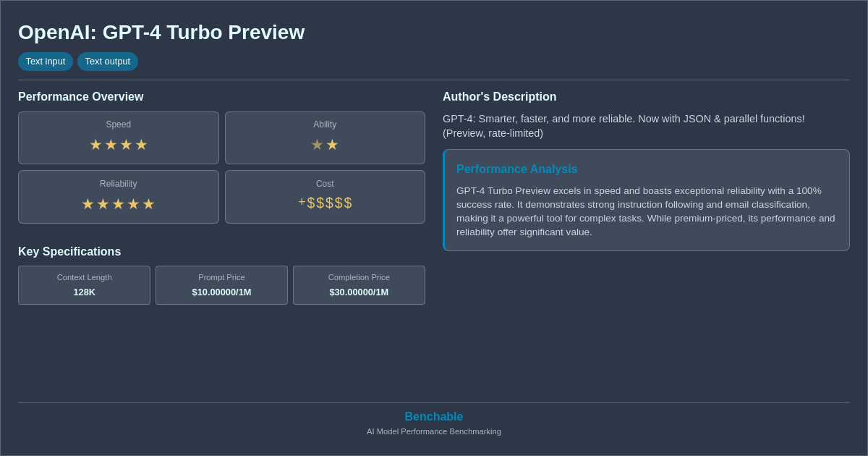Toggle the Text input capability badge
Viewport: 868px width, 456px height.
click(46, 62)
